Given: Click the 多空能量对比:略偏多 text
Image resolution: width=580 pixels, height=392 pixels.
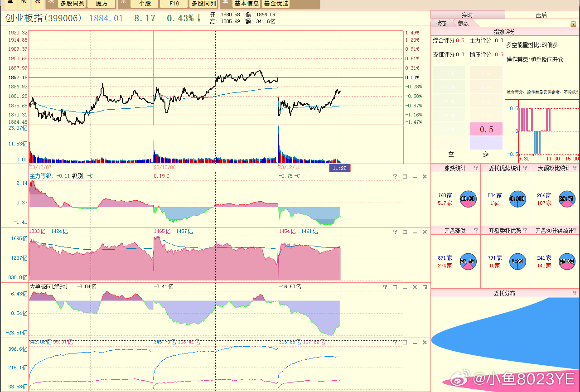Looking at the screenshot, I should (x=532, y=45).
